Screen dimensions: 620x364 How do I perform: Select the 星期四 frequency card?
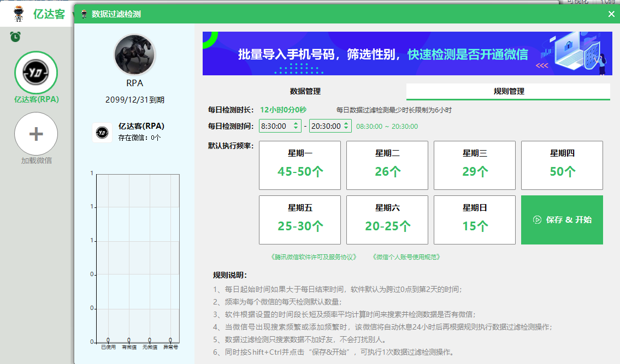pyautogui.click(x=562, y=165)
